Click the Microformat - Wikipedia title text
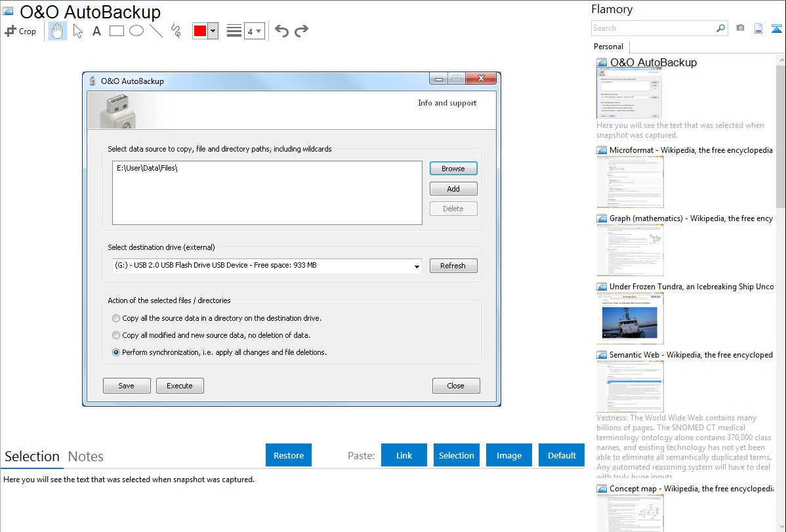This screenshot has height=532, width=786. (x=692, y=150)
